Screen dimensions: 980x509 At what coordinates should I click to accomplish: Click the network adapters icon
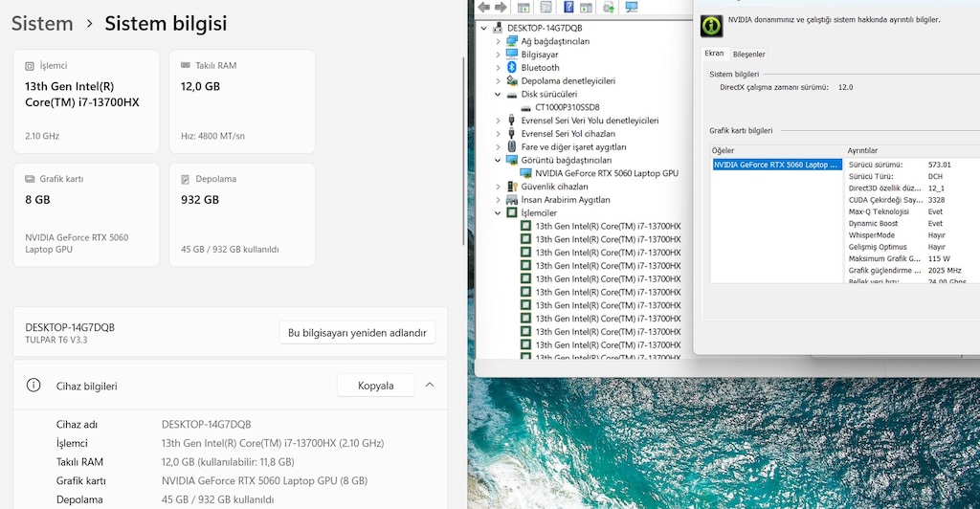pyautogui.click(x=512, y=41)
